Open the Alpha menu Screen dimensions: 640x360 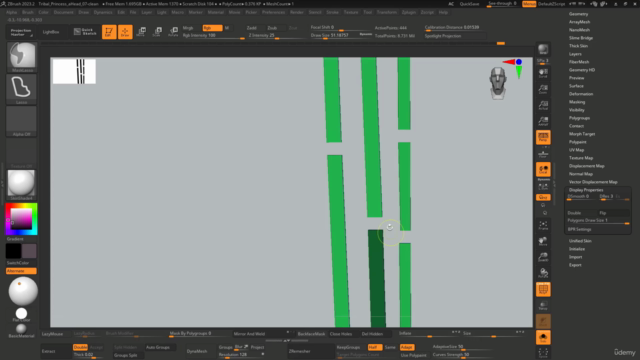[11, 12]
